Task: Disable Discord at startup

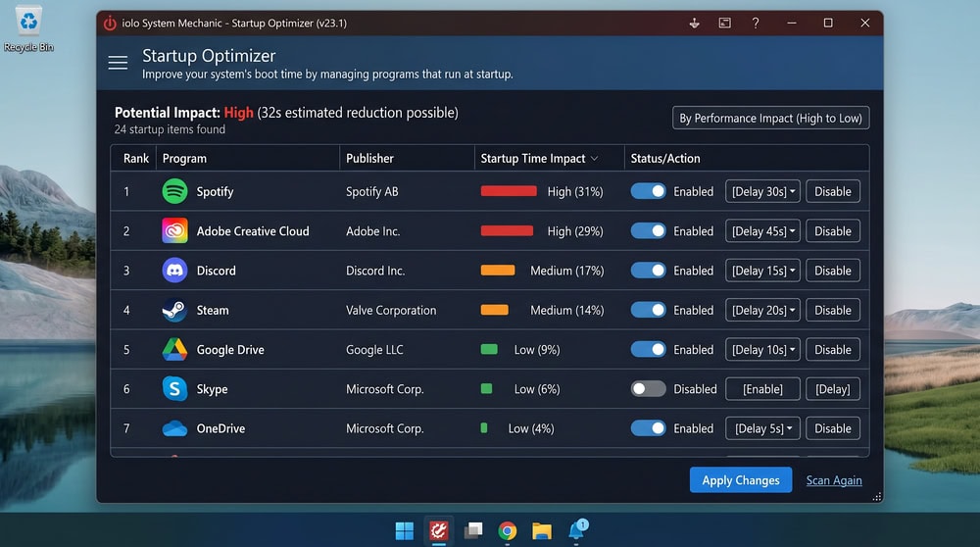Action: click(x=832, y=270)
